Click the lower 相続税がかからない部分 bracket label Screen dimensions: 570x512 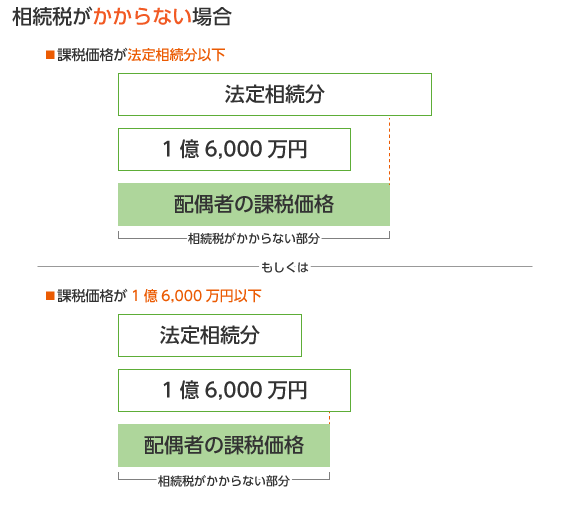pos(224,481)
